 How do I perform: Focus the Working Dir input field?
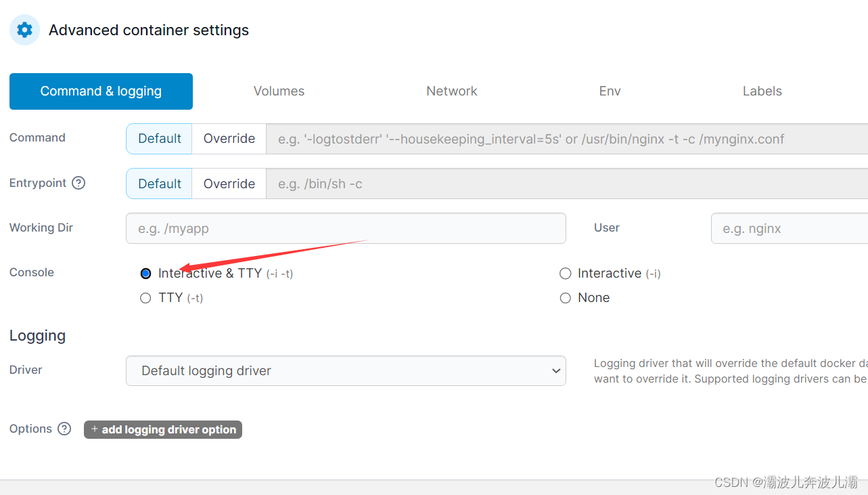click(346, 228)
